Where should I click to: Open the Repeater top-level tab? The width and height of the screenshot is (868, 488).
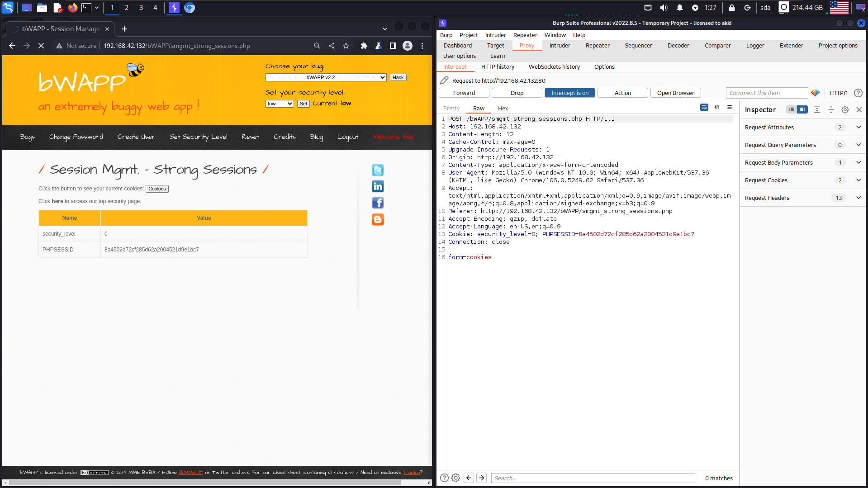point(597,45)
